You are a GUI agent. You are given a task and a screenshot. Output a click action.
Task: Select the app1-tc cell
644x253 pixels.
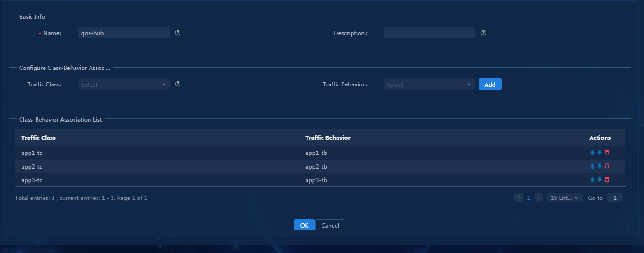click(157, 153)
